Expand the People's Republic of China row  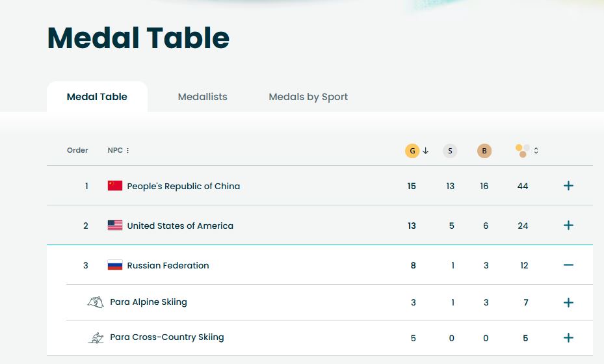pos(568,186)
